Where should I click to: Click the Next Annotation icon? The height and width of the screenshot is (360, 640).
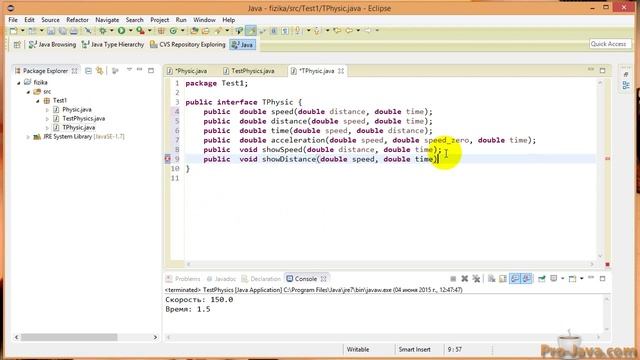(x=298, y=31)
